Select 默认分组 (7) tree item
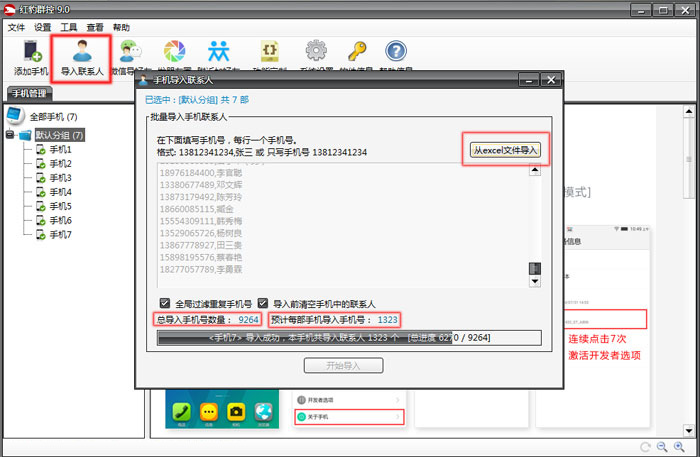 pyautogui.click(x=59, y=135)
